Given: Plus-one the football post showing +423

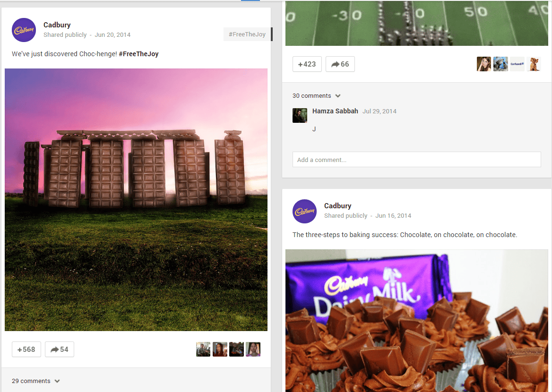Looking at the screenshot, I should [307, 64].
